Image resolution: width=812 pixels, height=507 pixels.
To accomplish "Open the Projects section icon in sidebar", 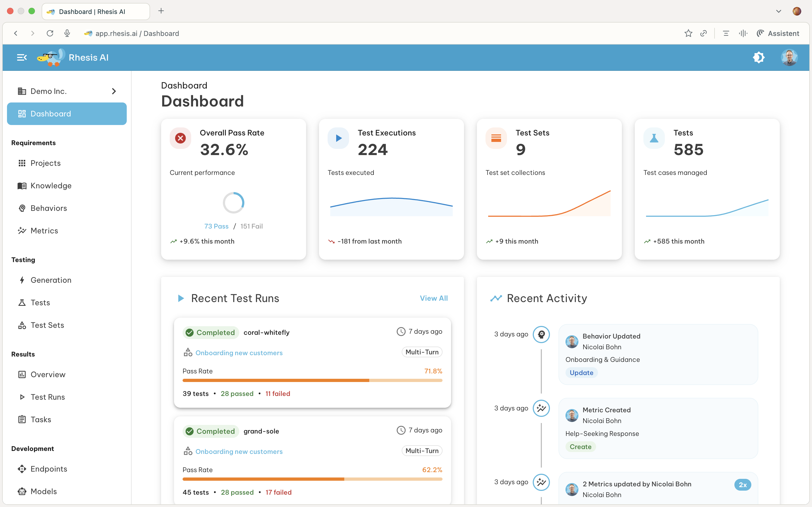I will (22, 163).
